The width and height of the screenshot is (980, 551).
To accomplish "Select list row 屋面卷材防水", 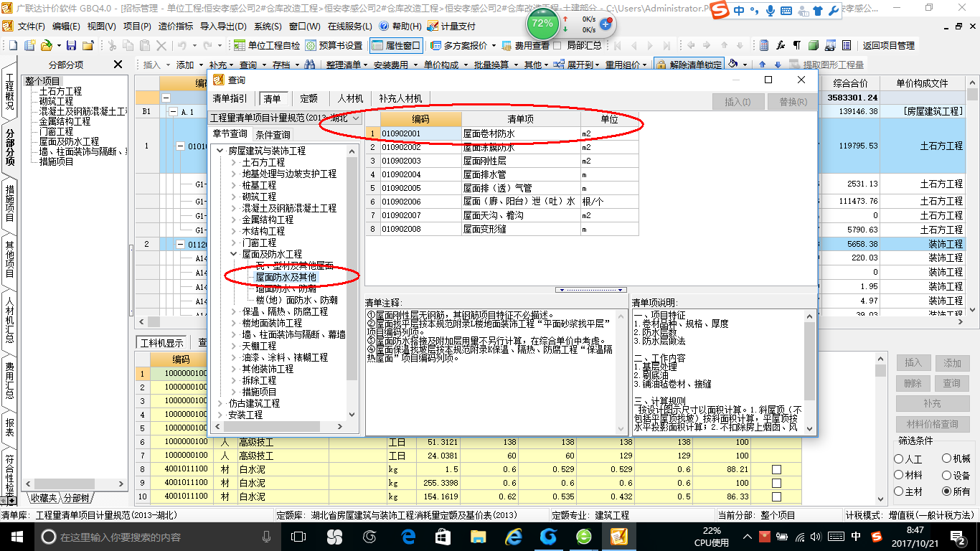I will (502, 133).
